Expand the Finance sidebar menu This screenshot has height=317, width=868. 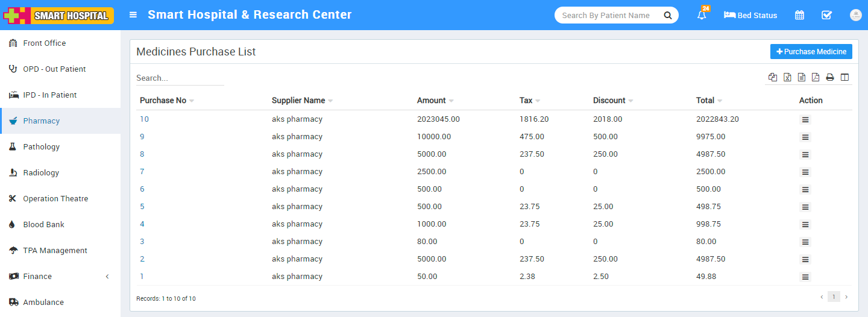click(x=60, y=277)
